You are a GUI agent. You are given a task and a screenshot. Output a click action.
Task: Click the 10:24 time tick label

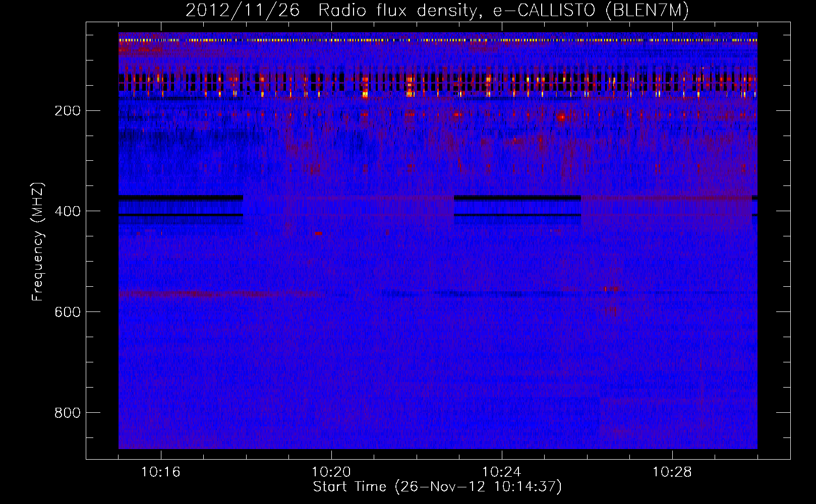click(x=502, y=472)
